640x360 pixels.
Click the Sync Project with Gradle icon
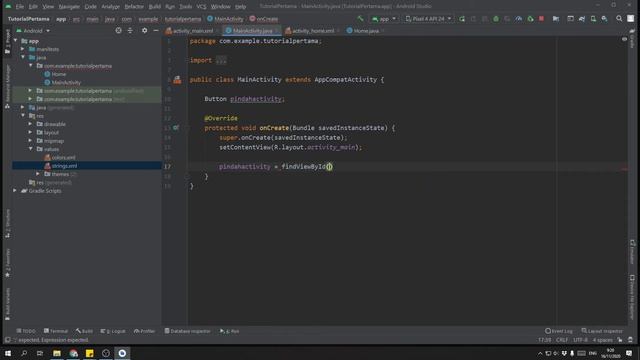[x=582, y=19]
